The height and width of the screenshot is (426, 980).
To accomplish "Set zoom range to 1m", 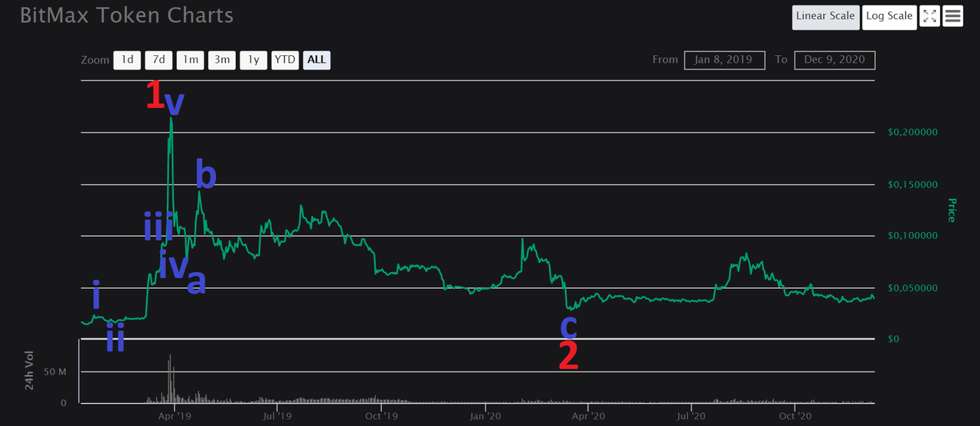I will pos(190,60).
